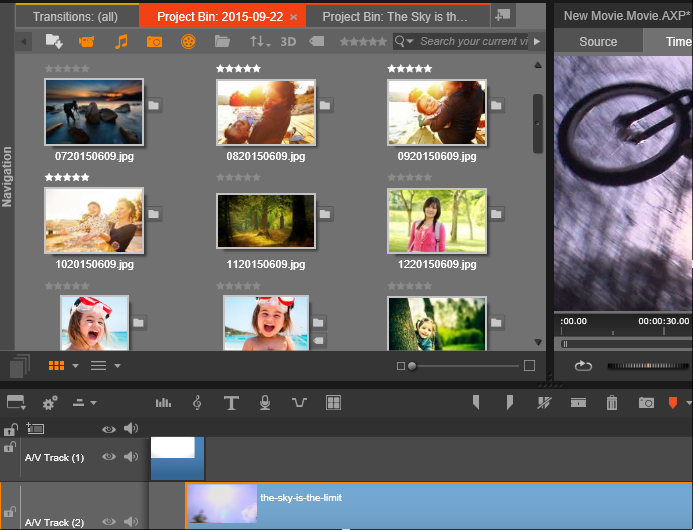Change star rating of 1120150609.jpg
693x530 pixels.
pyautogui.click(x=238, y=177)
